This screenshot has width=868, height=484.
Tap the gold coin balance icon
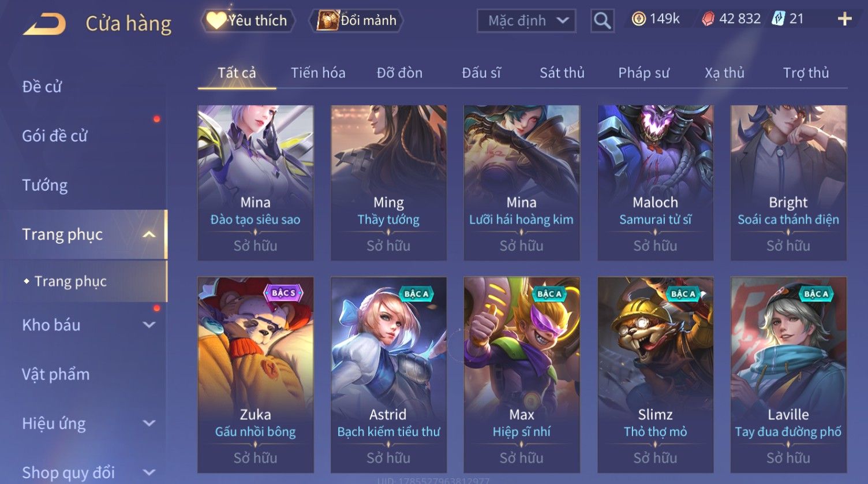click(x=638, y=19)
